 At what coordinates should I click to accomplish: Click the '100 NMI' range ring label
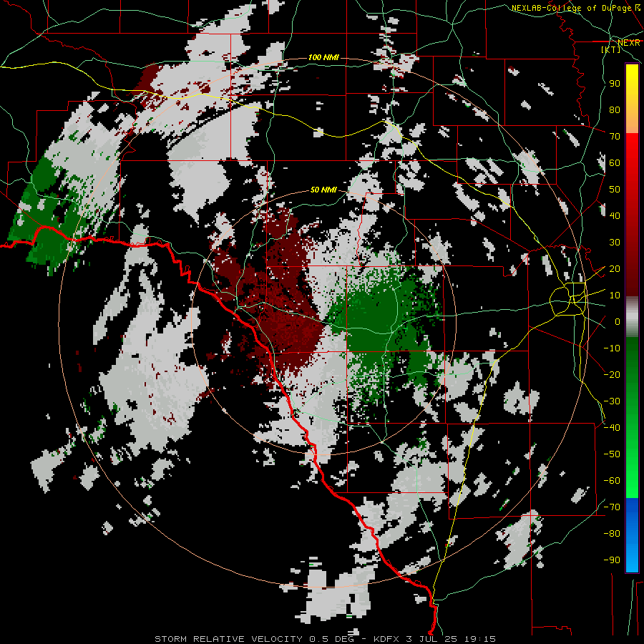point(323,57)
